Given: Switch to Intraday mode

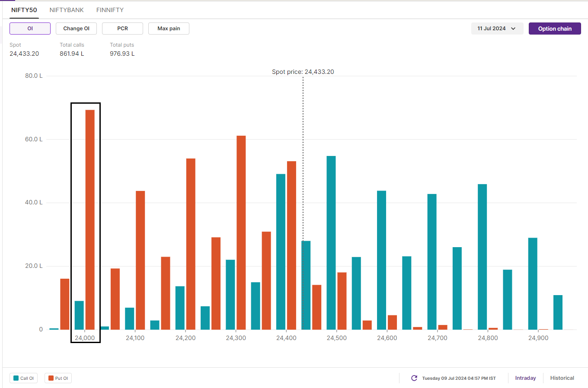Looking at the screenshot, I should (x=525, y=378).
